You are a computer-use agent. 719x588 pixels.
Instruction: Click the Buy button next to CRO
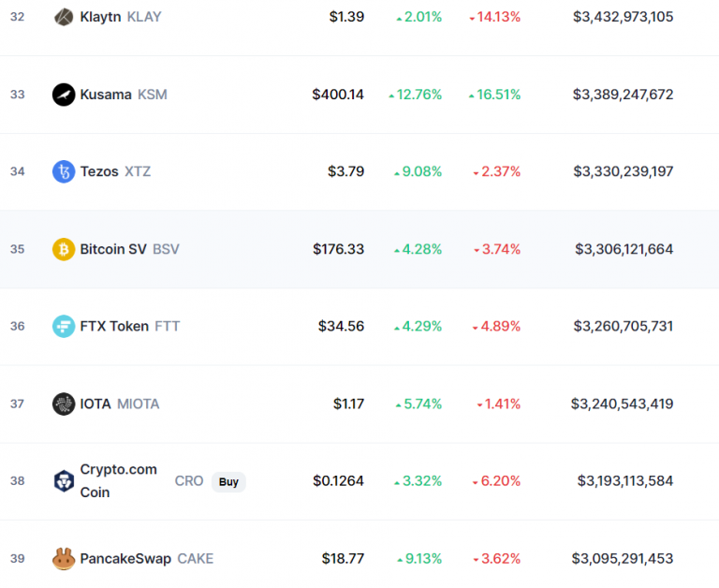[x=228, y=481]
